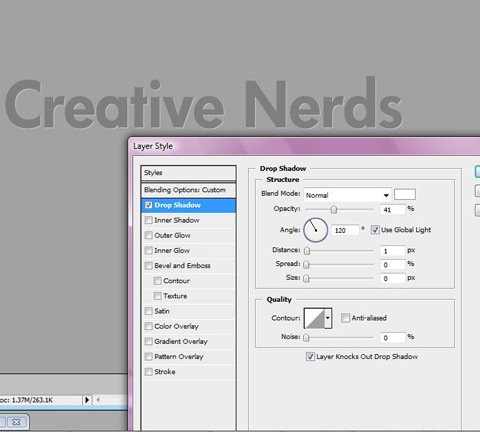Enable the Inner Glow checkbox
480x432 pixels.
click(148, 250)
